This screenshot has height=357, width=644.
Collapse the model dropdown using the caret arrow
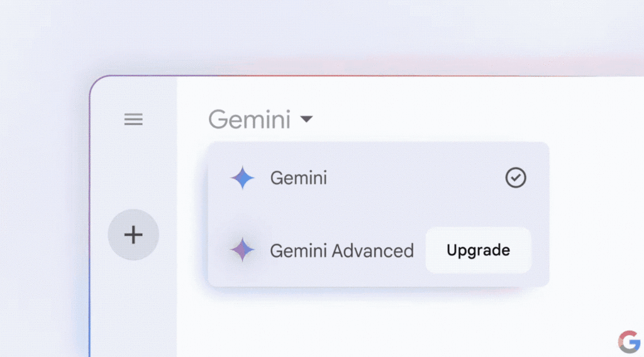click(x=306, y=119)
